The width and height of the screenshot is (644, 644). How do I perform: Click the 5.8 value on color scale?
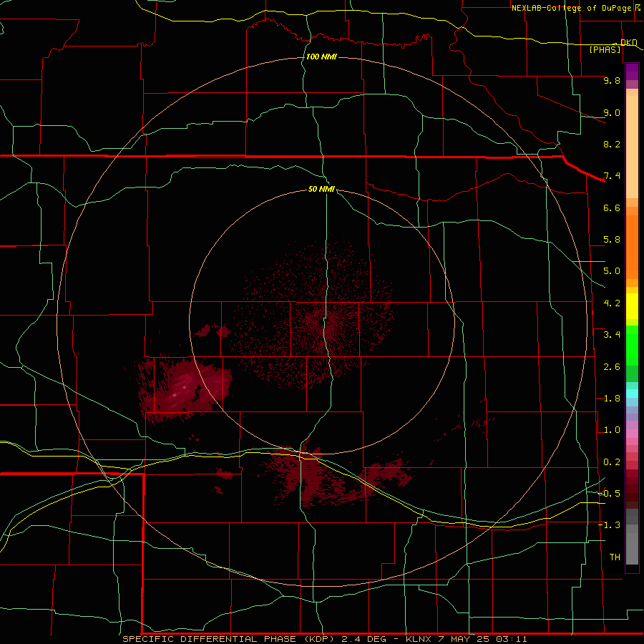[x=612, y=240]
